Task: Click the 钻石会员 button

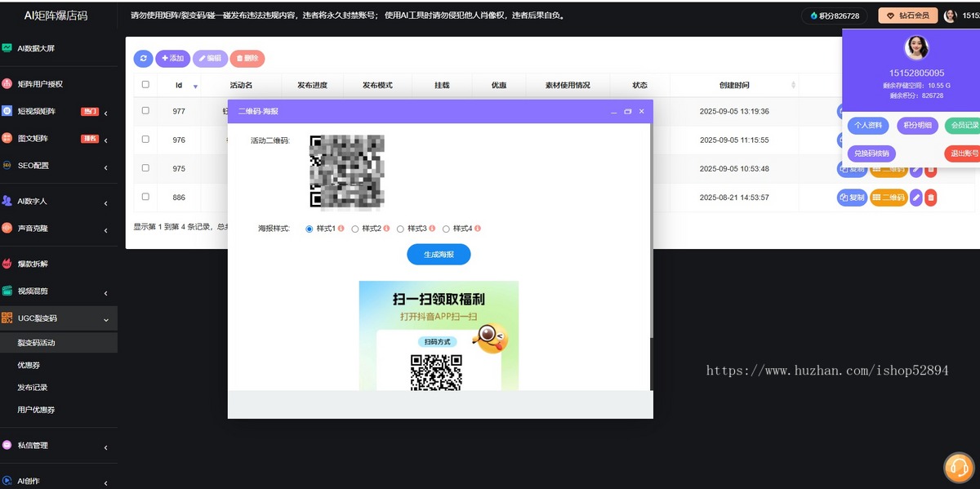Action: 907,16
